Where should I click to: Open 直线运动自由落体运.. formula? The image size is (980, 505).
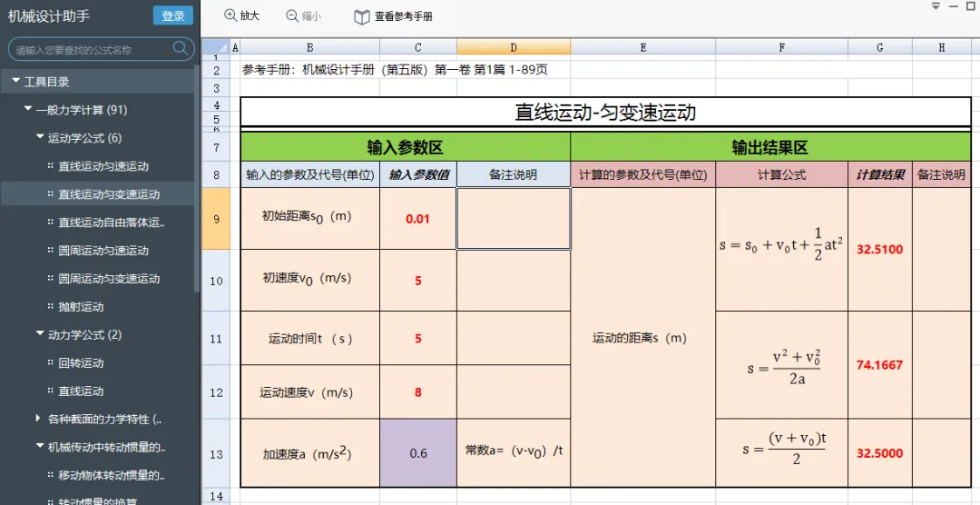[x=112, y=223]
